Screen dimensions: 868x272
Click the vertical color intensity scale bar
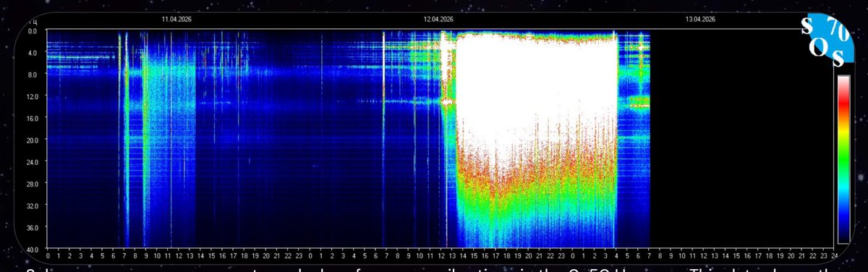click(843, 159)
